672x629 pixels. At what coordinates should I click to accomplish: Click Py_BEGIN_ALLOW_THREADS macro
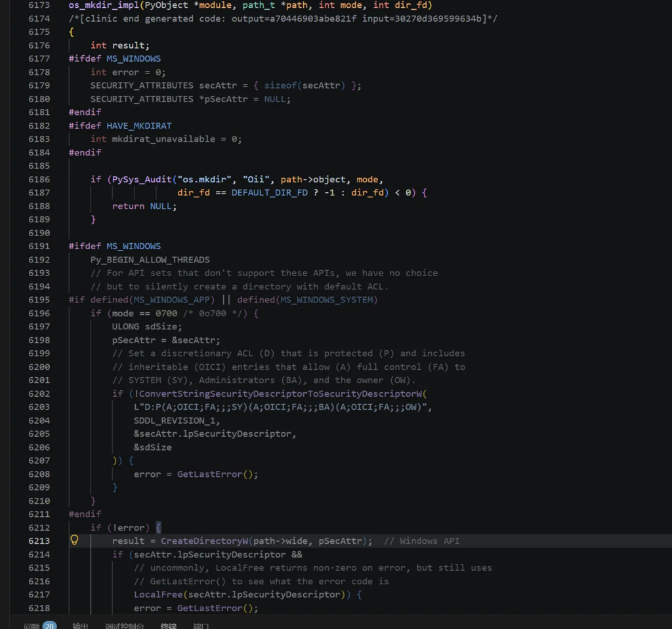tap(150, 260)
